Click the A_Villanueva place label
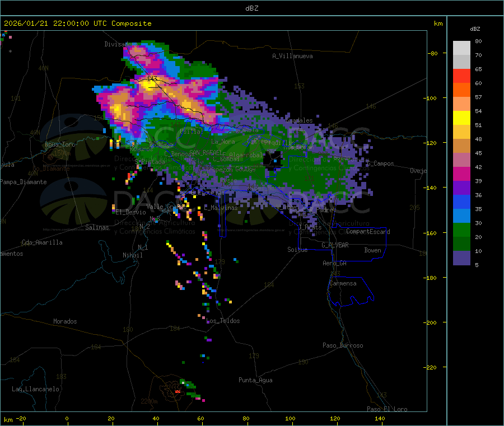504x426 pixels. point(292,56)
